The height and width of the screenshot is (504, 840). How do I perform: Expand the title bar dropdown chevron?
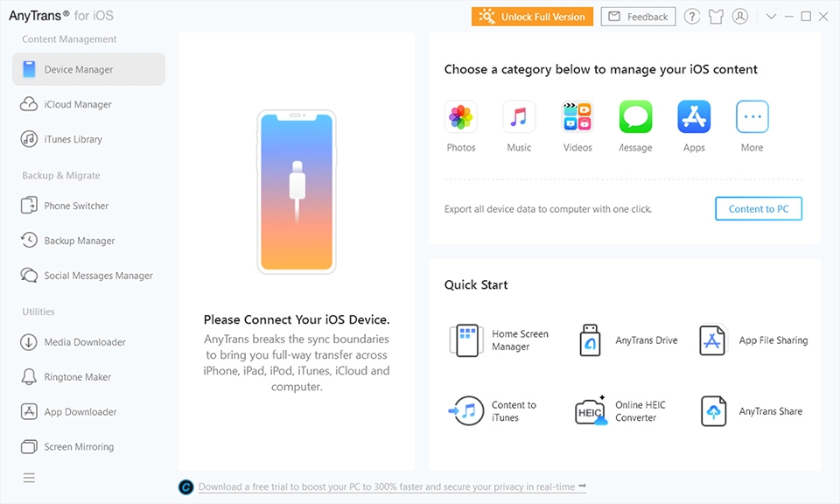coord(771,17)
